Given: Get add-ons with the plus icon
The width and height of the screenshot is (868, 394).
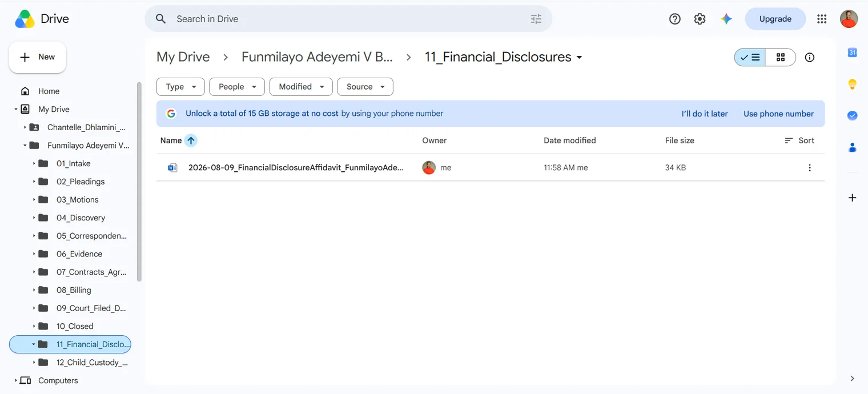Looking at the screenshot, I should [852, 198].
